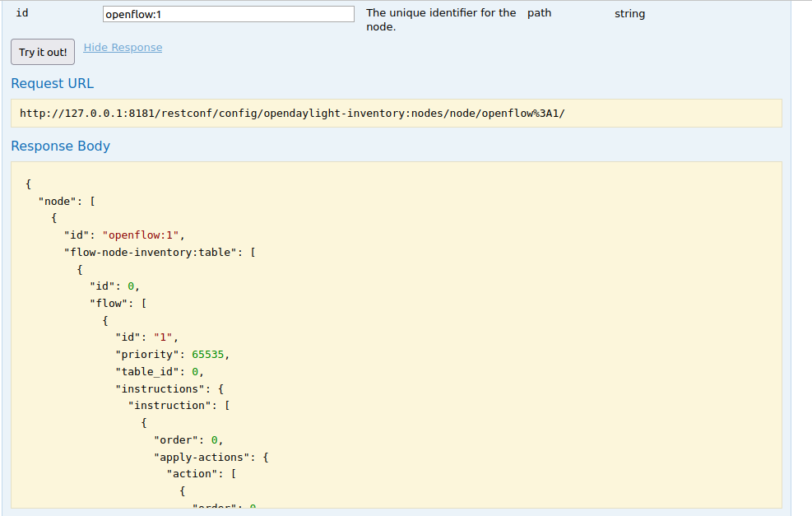Click the "path" parameter type text
Viewport: 812px width, 516px height.
(x=539, y=13)
